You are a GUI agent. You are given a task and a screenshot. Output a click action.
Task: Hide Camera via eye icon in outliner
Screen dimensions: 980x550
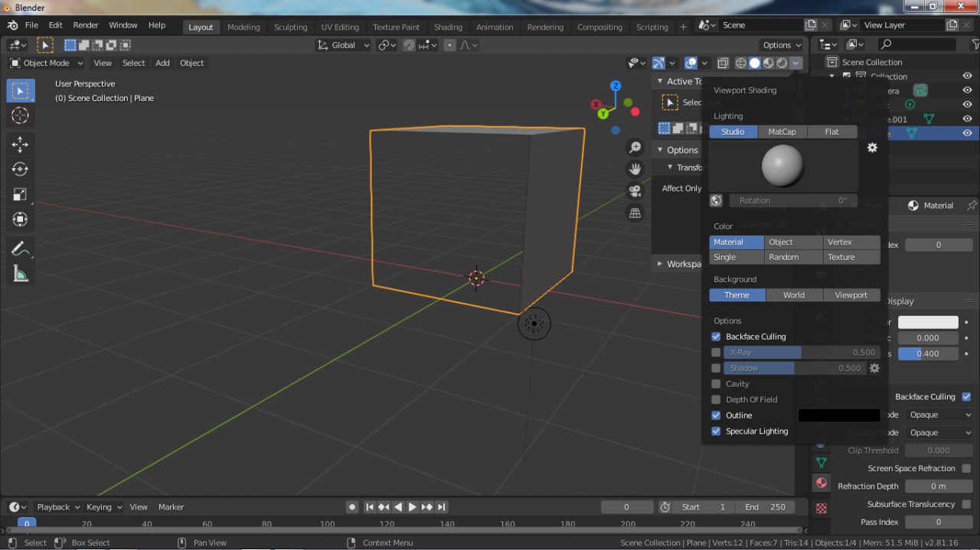(967, 90)
